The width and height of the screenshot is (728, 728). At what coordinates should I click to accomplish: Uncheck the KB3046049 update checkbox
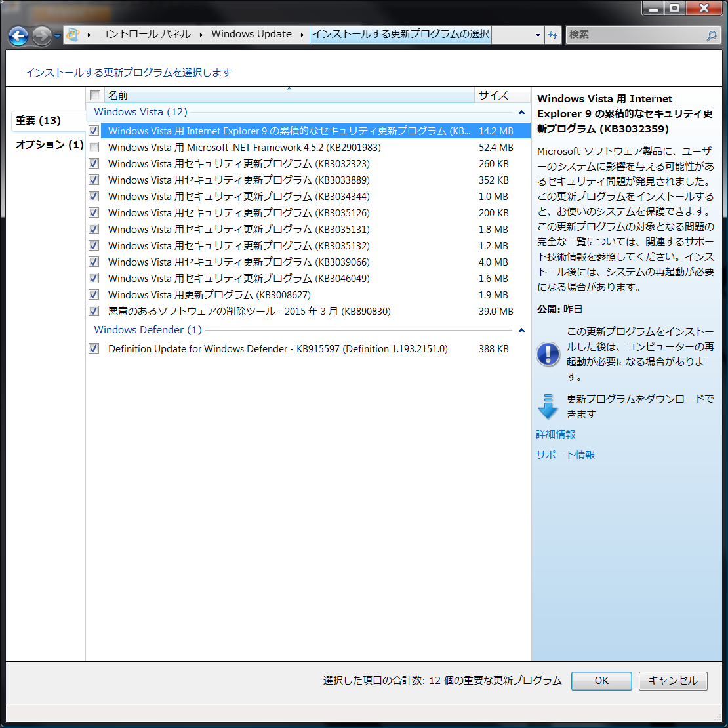pos(94,278)
